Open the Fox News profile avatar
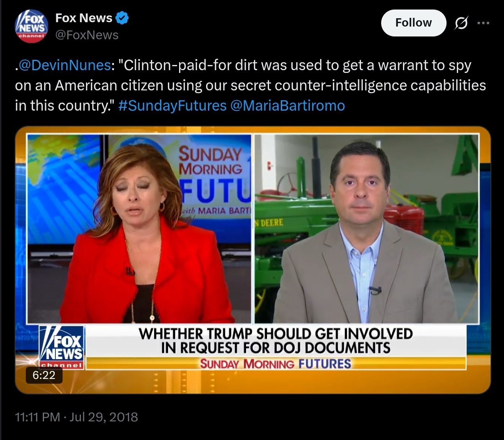This screenshot has height=440, width=504. 32,26
